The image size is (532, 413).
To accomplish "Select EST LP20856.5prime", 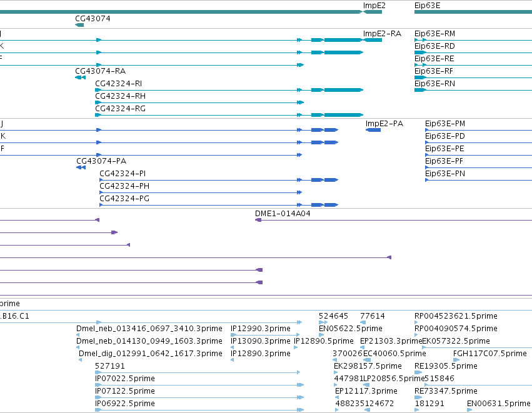I will click(394, 379).
